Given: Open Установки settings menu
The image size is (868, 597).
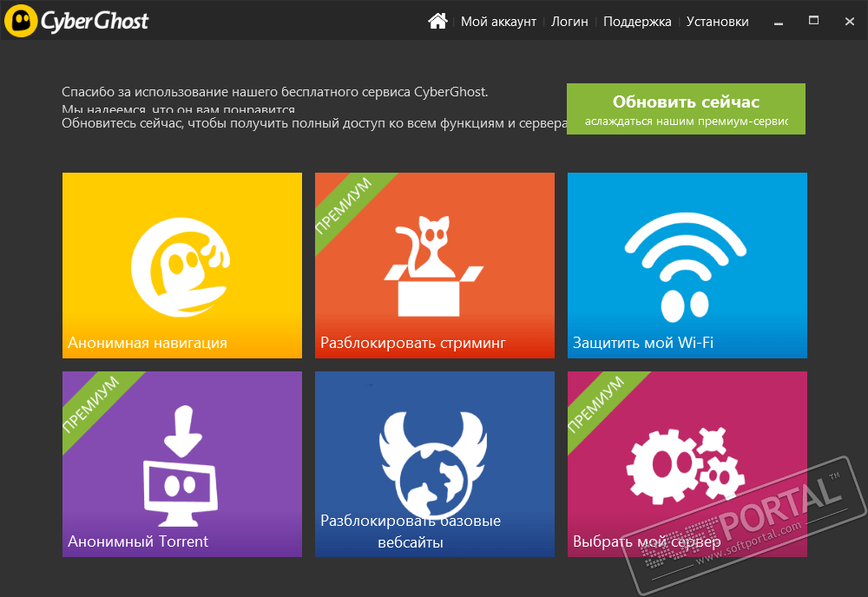Looking at the screenshot, I should tap(718, 22).
